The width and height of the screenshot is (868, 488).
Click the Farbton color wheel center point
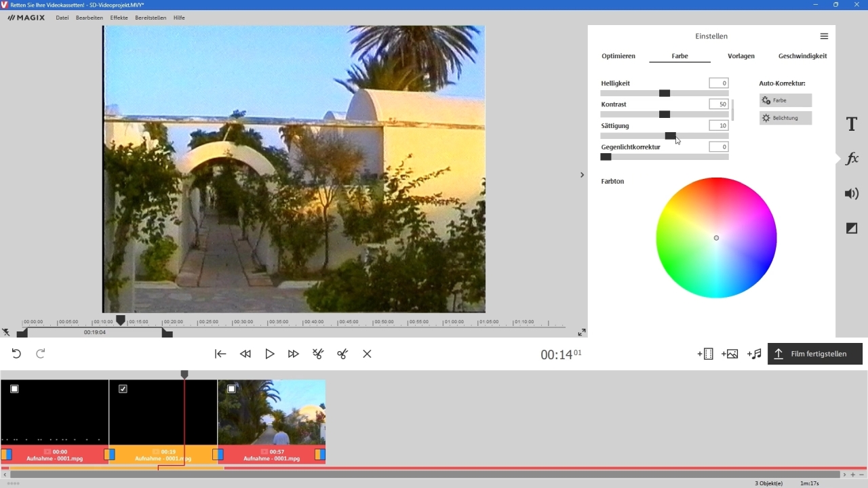(x=716, y=238)
